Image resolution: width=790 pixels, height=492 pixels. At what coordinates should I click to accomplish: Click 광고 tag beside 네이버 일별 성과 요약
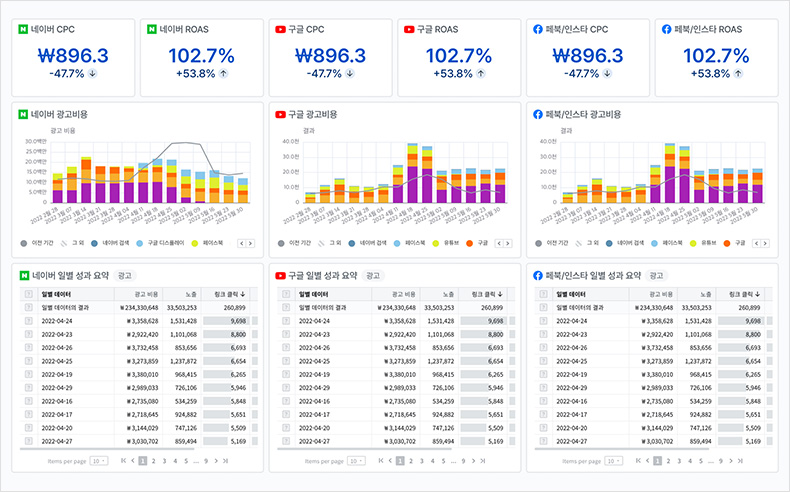[124, 275]
